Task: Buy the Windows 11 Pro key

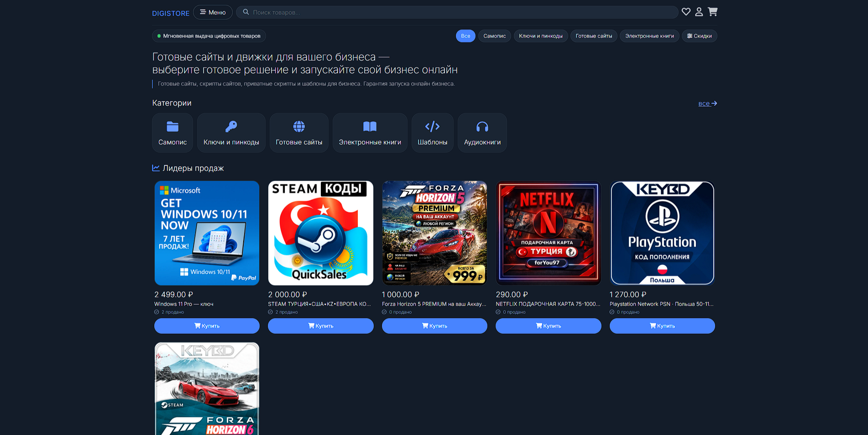Action: click(207, 326)
